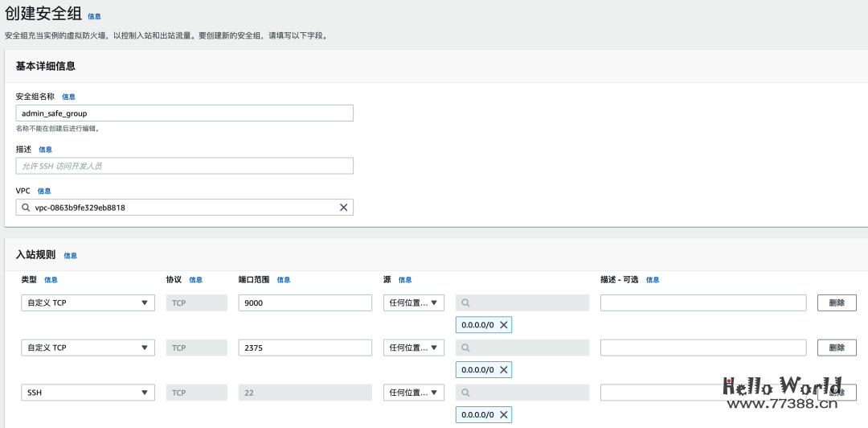The width and height of the screenshot is (868, 428).
Task: Click the 描述 description input field
Action: pos(184,166)
